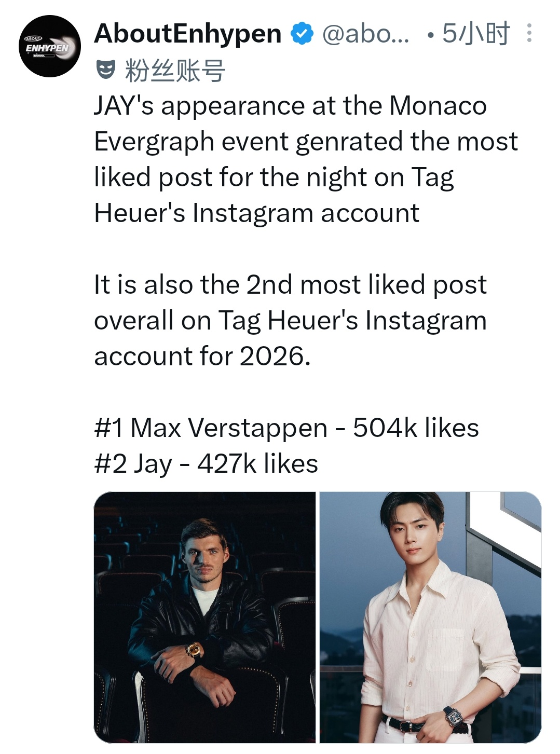
Task: Open the AboutEnhypen display name
Action: 188,34
